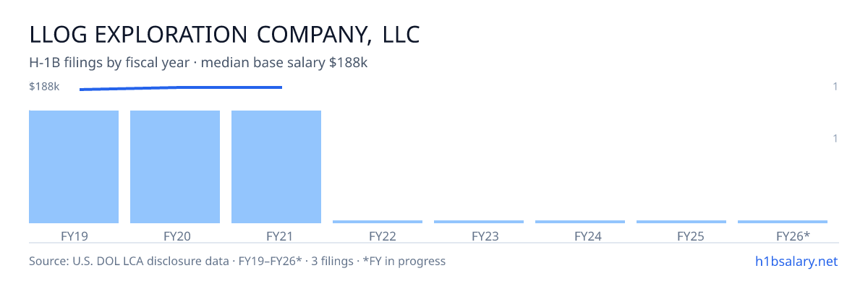Click the small FY23 bar
This screenshot has height=289, width=868.
tap(479, 222)
